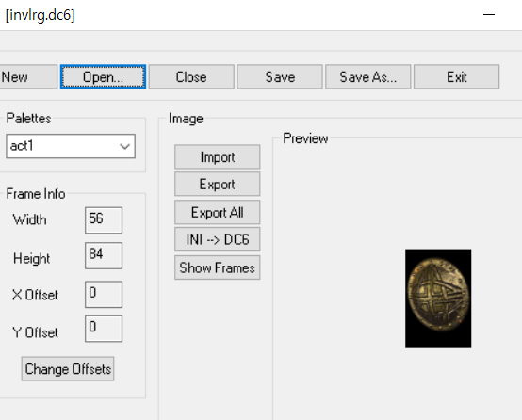The image size is (522, 420).
Task: Click the shield preview image
Action: coord(438,299)
